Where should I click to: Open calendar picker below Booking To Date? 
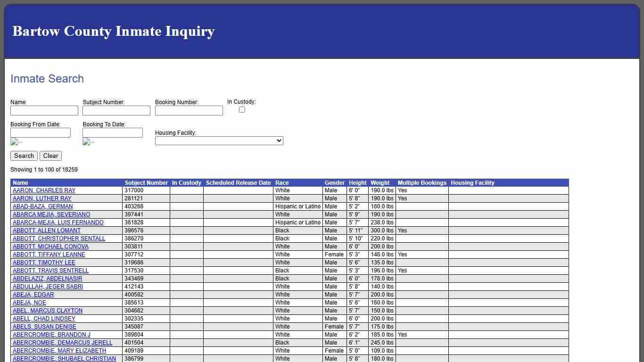pyautogui.click(x=88, y=141)
